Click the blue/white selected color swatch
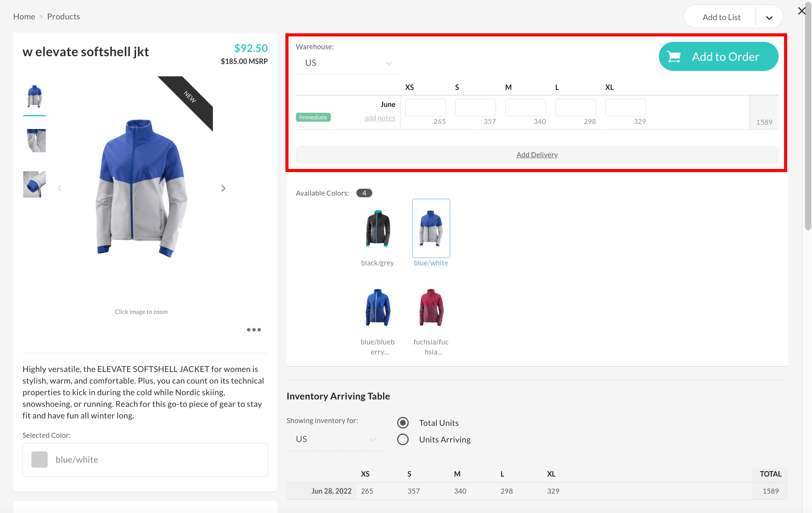The image size is (812, 513). (40, 460)
